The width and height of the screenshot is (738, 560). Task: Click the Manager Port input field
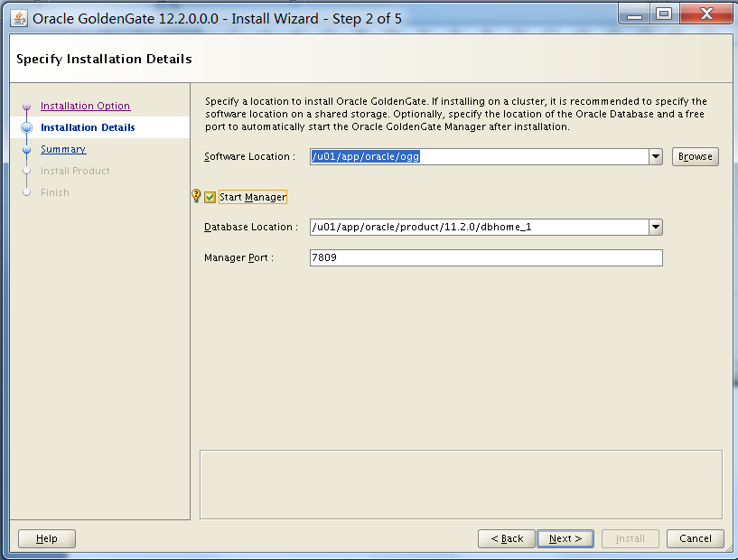[x=486, y=258]
